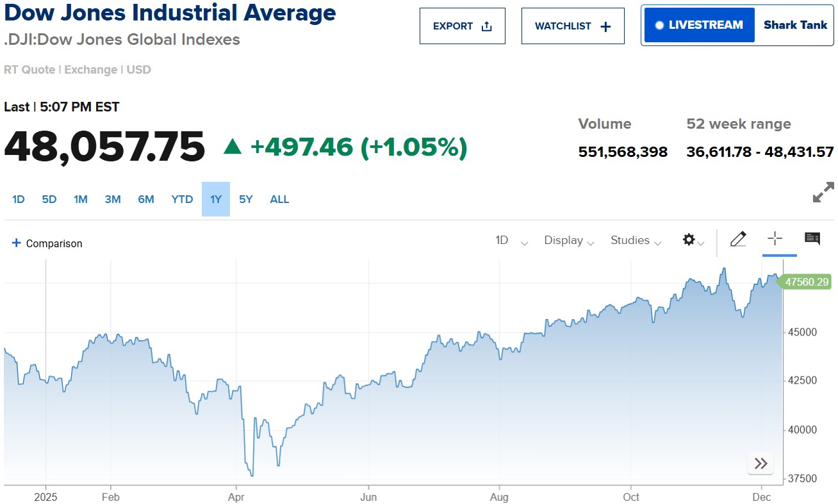Viewport: 838px width, 504px height.
Task: Click the upload icon inside the Export button
Action: tap(487, 26)
